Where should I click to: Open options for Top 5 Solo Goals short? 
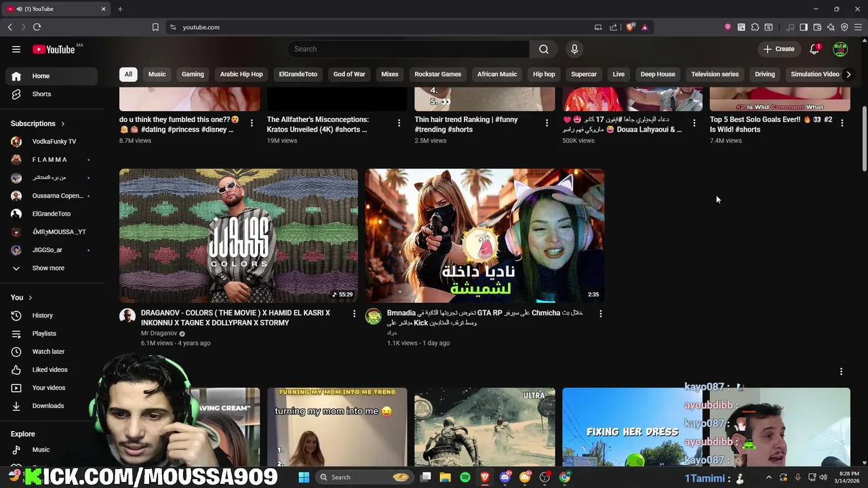(842, 123)
